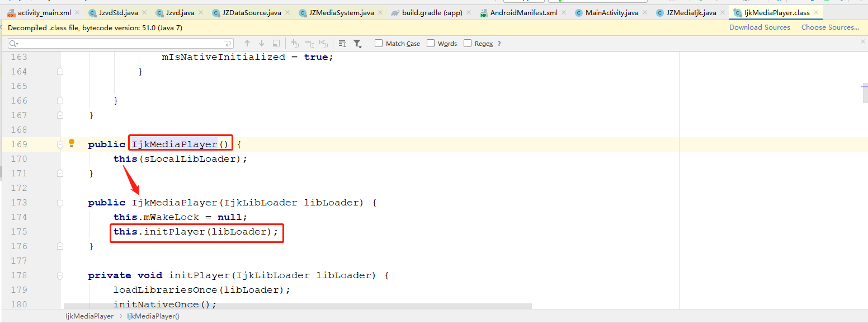Collapse the code fold at line 166
868x323 pixels.
click(60, 101)
